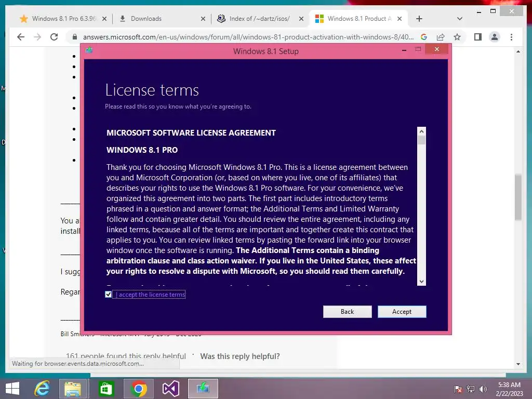This screenshot has height=399, width=532.
Task: Check the 'I accept the license terms' checkbox
Action: 108,295
